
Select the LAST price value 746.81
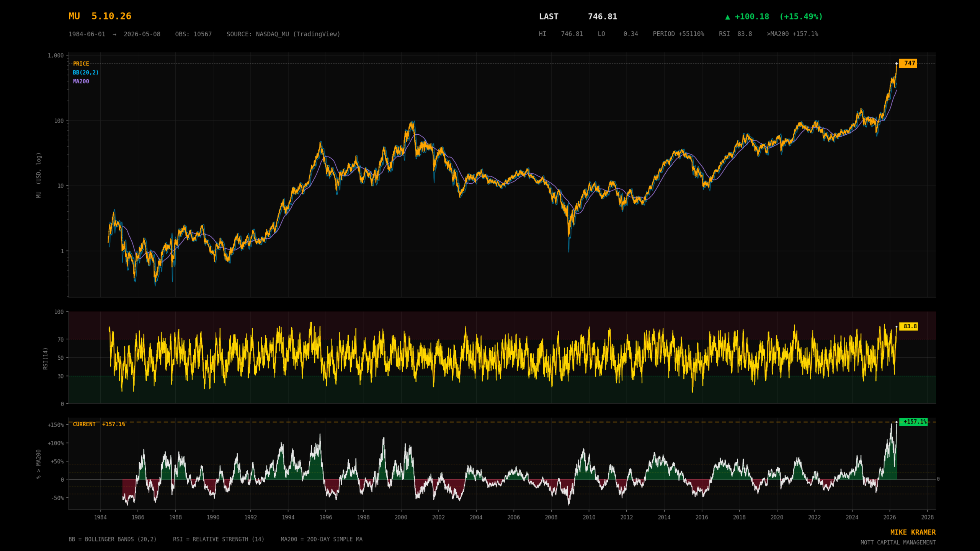(x=603, y=16)
